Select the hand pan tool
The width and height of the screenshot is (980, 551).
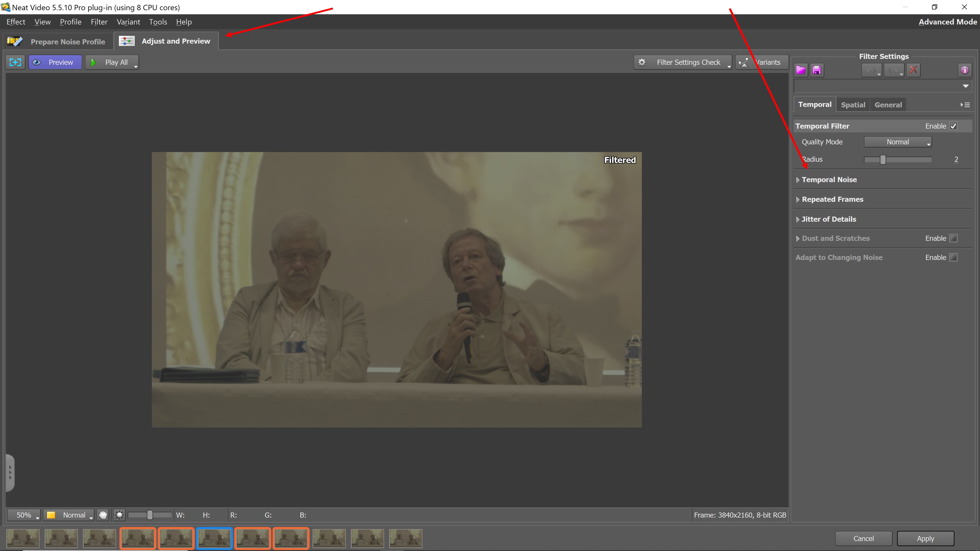pyautogui.click(x=103, y=515)
